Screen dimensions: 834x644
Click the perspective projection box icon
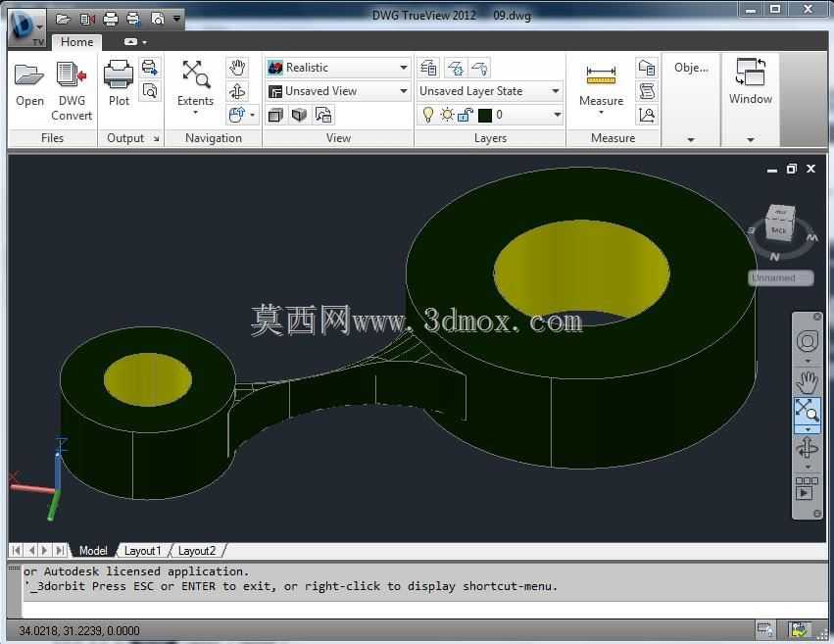pos(300,115)
